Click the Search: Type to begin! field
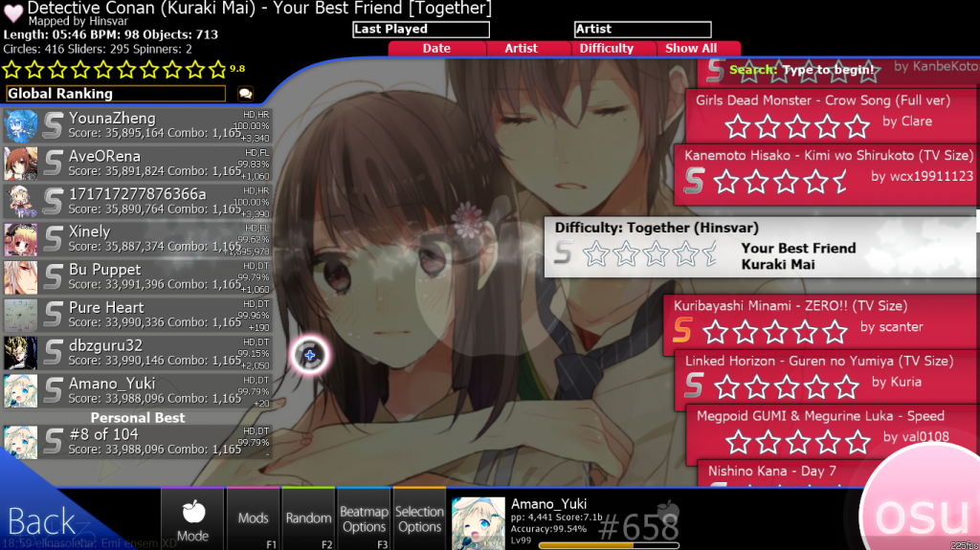This screenshot has height=550, width=980. (801, 70)
